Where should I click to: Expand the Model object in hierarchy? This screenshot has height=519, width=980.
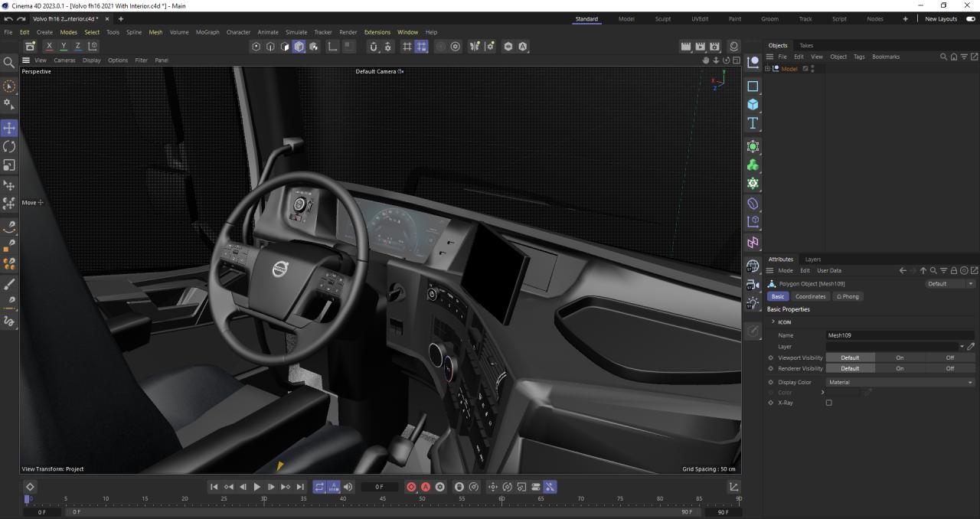coord(767,69)
